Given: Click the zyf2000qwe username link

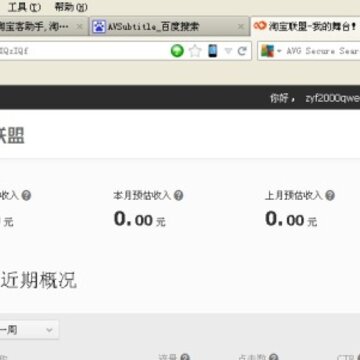Looking at the screenshot, I should [333, 98].
